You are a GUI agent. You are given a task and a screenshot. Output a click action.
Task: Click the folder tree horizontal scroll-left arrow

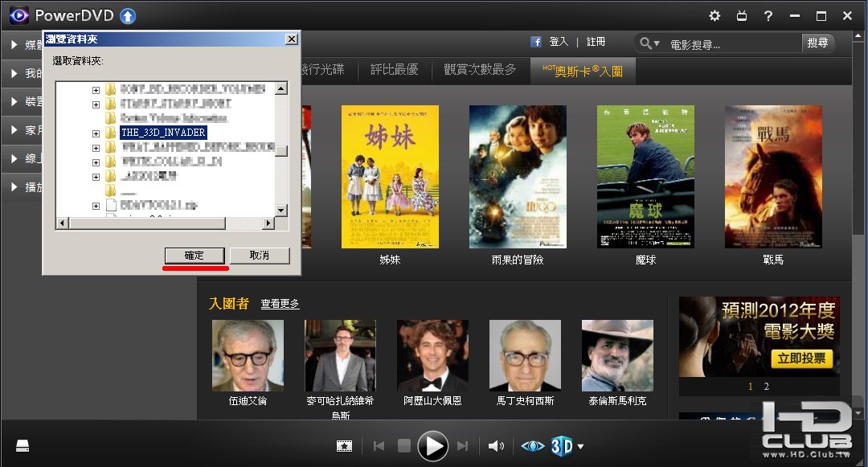(62, 223)
